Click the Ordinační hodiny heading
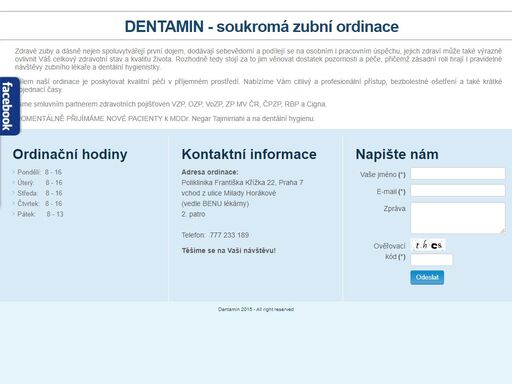The height and width of the screenshot is (384, 512). [70, 154]
